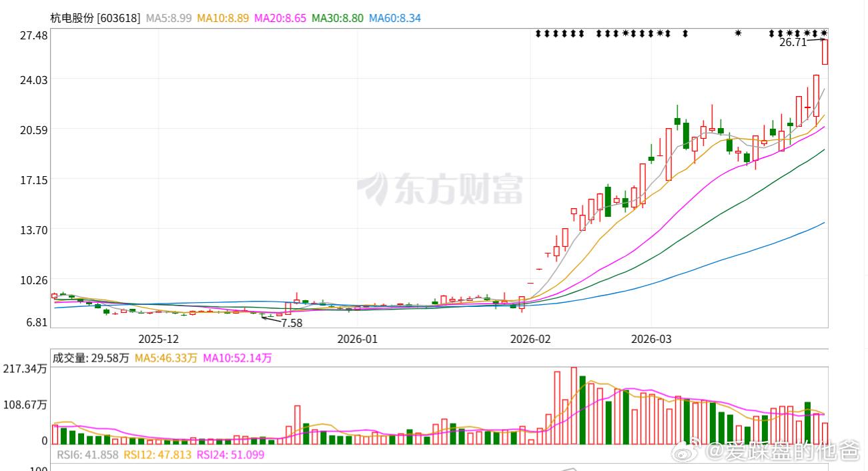
Task: Select the MA20:8.65 indicator label
Action: click(x=281, y=18)
